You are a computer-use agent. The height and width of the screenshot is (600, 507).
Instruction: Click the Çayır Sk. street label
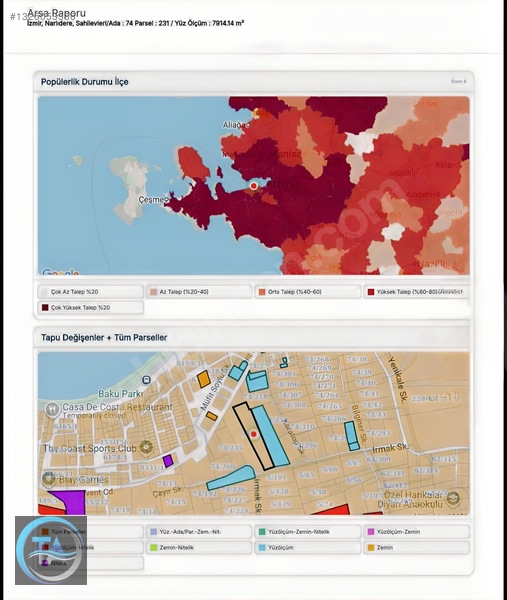[168, 491]
